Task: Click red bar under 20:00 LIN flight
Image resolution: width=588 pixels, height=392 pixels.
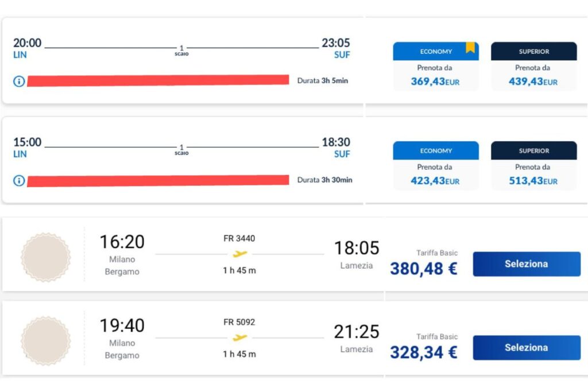Action: [158, 80]
